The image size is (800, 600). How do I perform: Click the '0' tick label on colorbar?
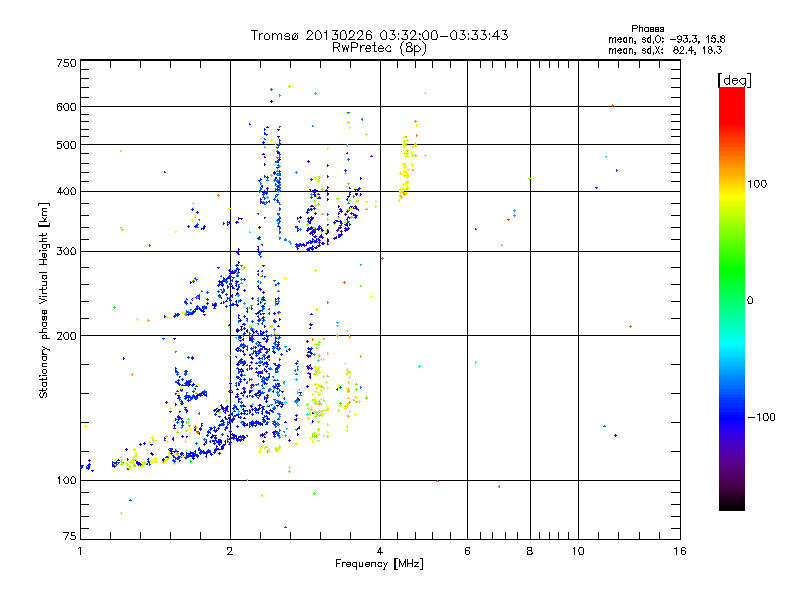tap(750, 301)
